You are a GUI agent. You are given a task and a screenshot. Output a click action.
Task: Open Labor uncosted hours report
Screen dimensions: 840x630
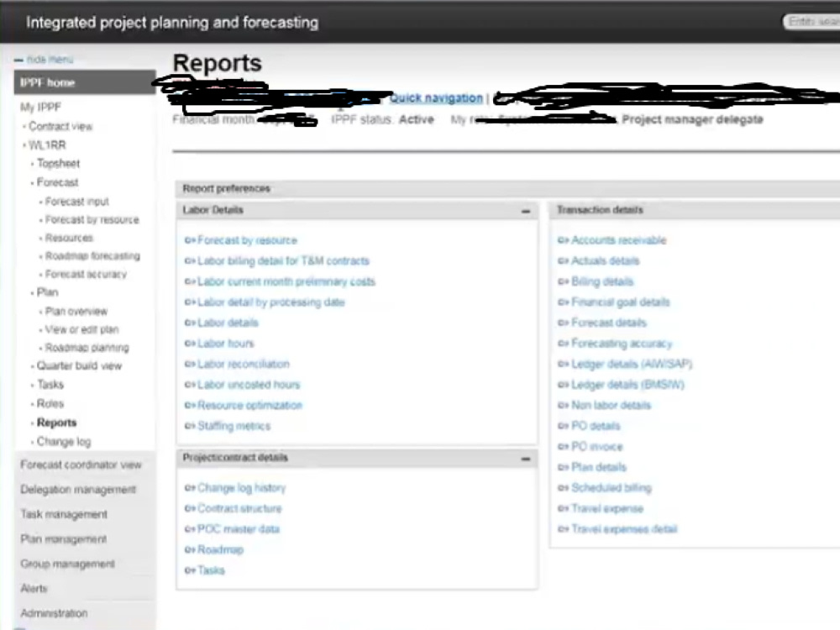pos(249,385)
